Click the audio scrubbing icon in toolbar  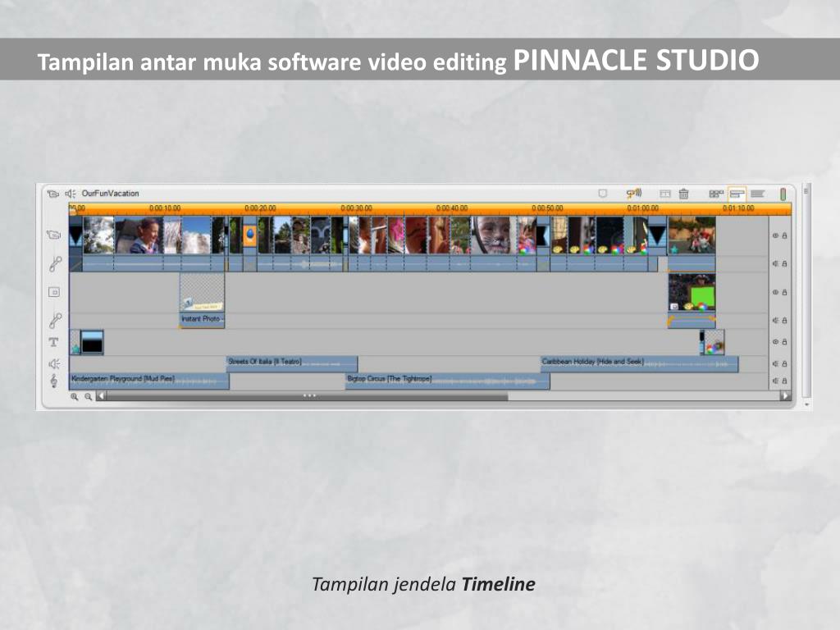tap(634, 193)
